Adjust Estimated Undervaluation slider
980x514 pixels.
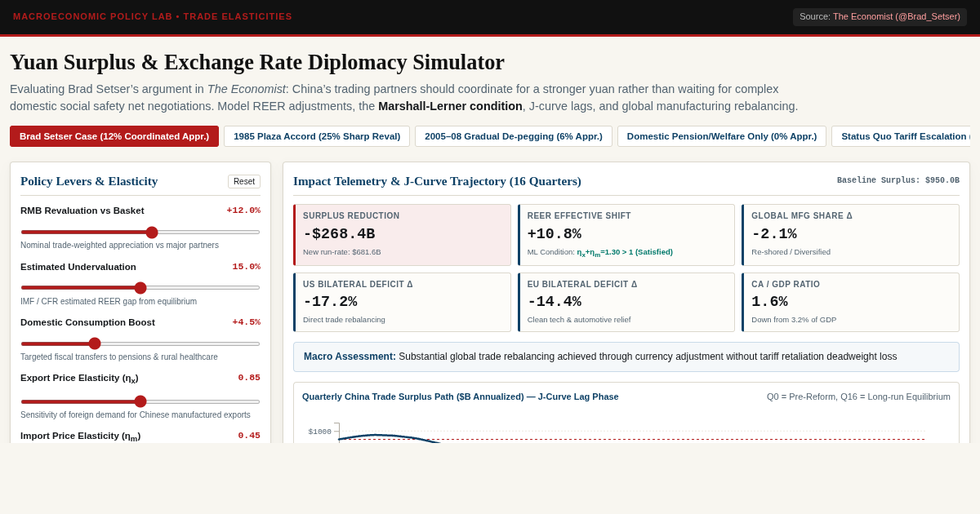[140, 287]
